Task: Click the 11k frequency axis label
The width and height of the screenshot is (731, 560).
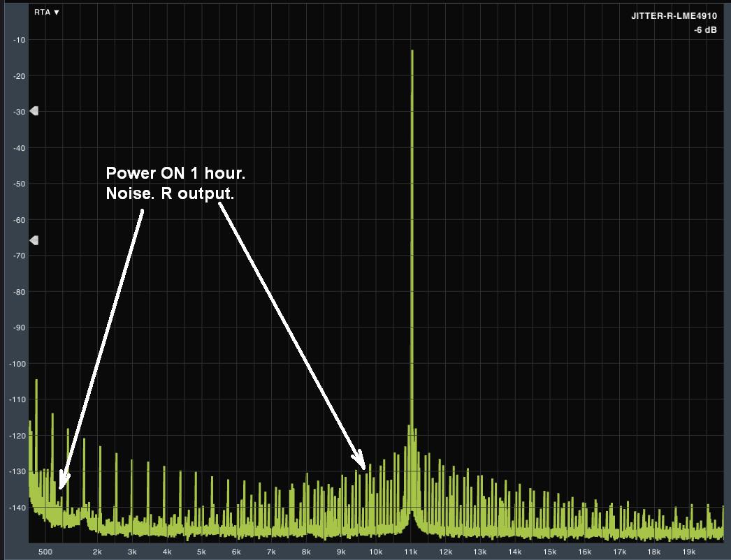Action: pyautogui.click(x=411, y=552)
